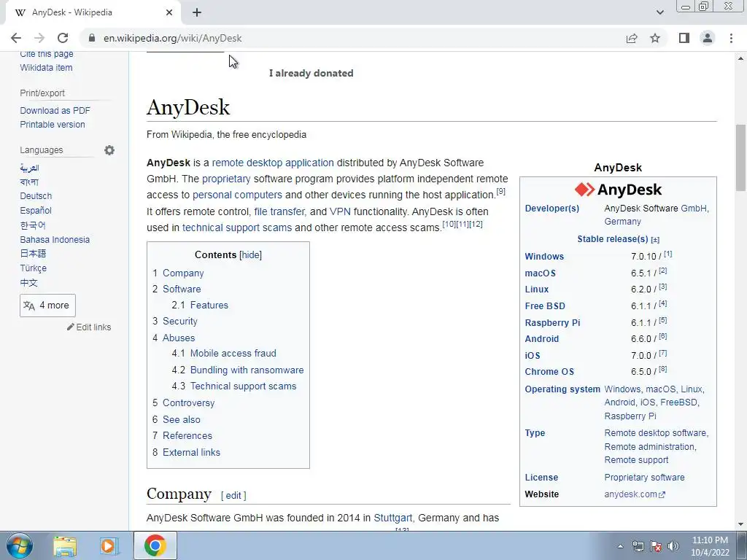Share this page using the share icon
The width and height of the screenshot is (747, 560).
pyautogui.click(x=632, y=38)
